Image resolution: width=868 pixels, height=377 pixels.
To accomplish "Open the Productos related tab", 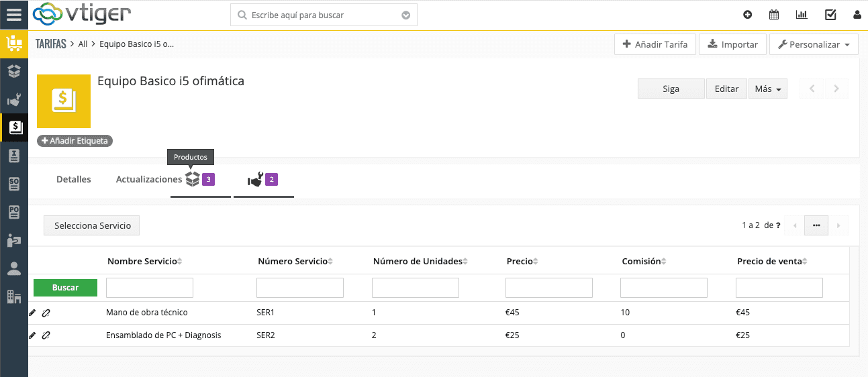I will (199, 180).
